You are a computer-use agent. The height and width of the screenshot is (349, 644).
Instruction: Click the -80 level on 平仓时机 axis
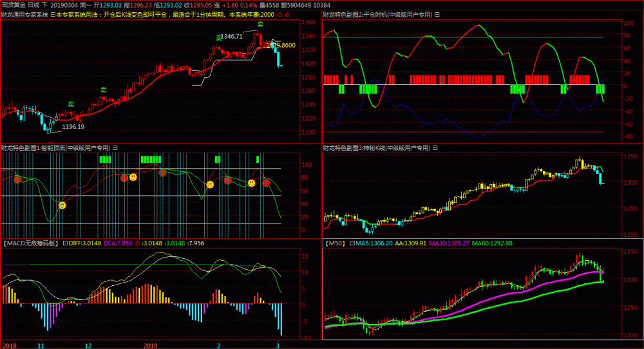coord(629,137)
